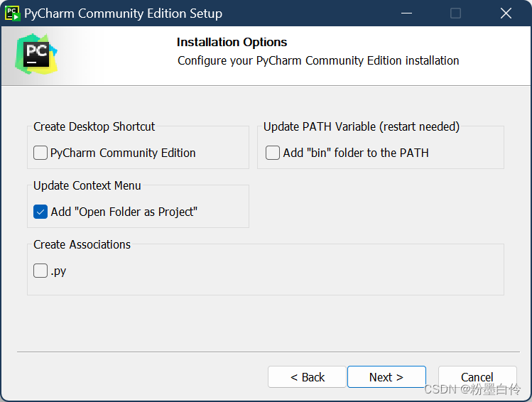Click the Update PATH Variable group label
The width and height of the screenshot is (532, 402).
362,126
